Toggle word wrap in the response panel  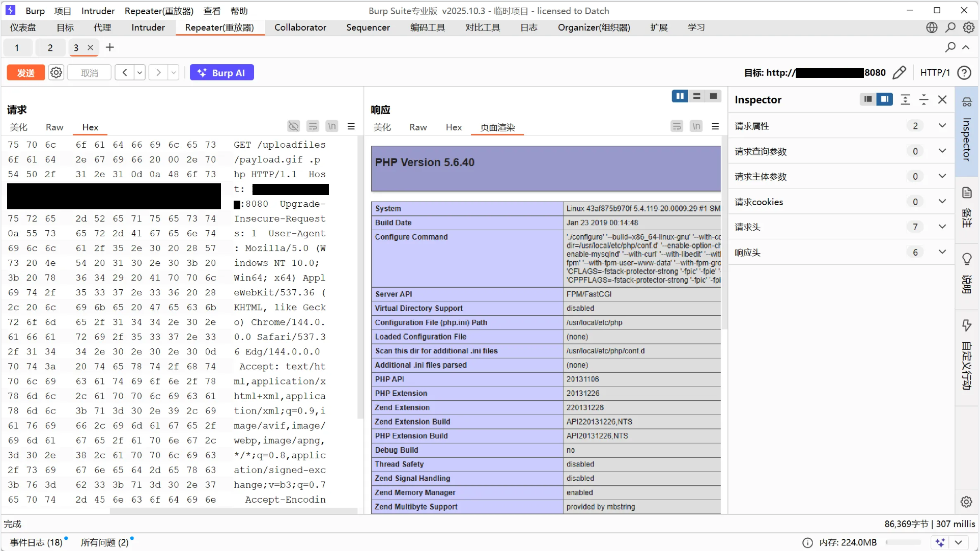tap(677, 126)
